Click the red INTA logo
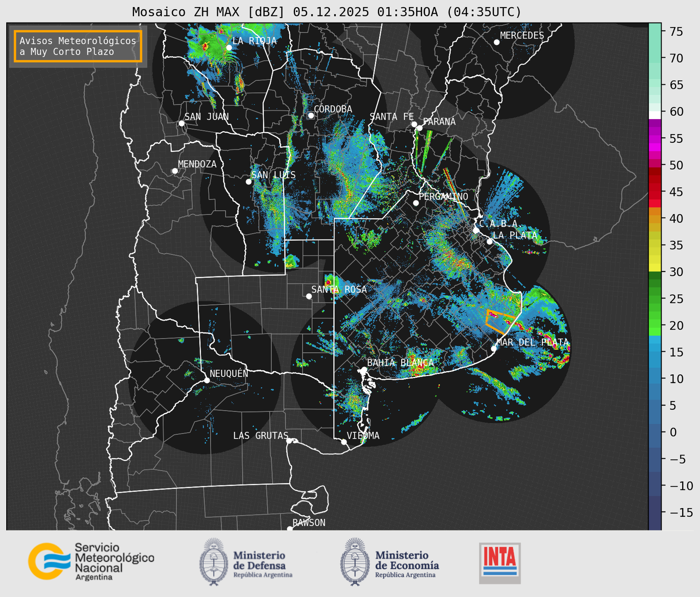Screen dimensions: 700x597 pyautogui.click(x=500, y=563)
